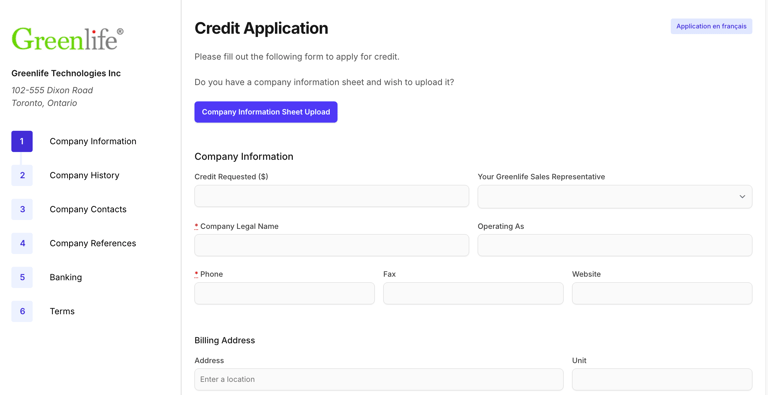This screenshot has height=395, width=768.
Task: Select step 5 number badge
Action: (x=22, y=277)
